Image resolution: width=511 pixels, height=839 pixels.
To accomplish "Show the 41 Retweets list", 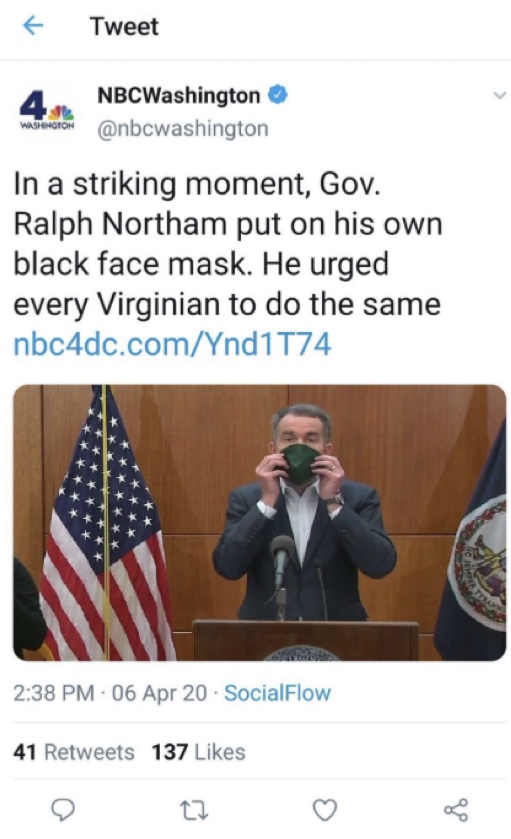I will tap(74, 752).
